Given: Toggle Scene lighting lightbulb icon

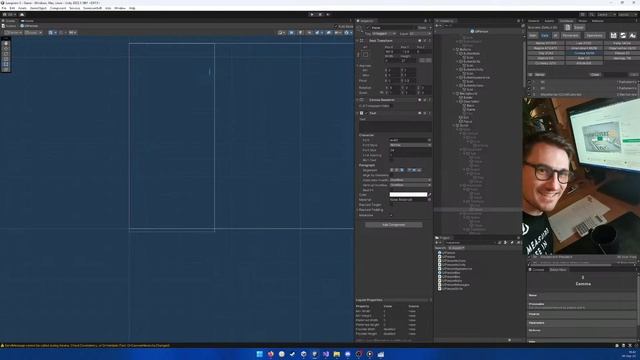Looking at the screenshot, I should pos(300,33).
